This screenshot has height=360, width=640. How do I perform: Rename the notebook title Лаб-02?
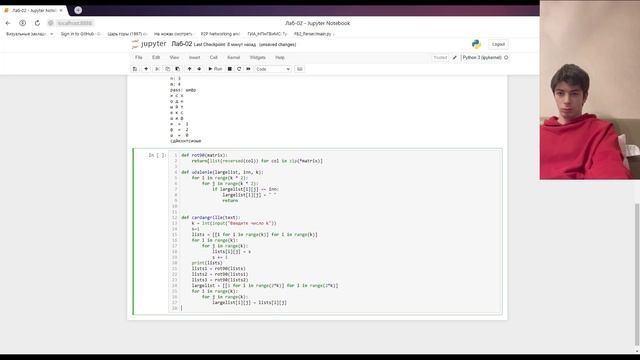(x=181, y=44)
